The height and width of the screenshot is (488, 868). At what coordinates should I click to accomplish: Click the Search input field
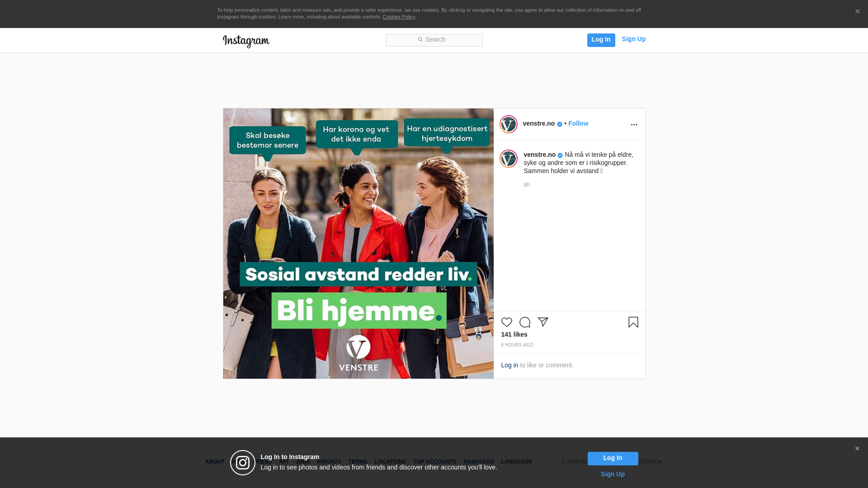434,40
